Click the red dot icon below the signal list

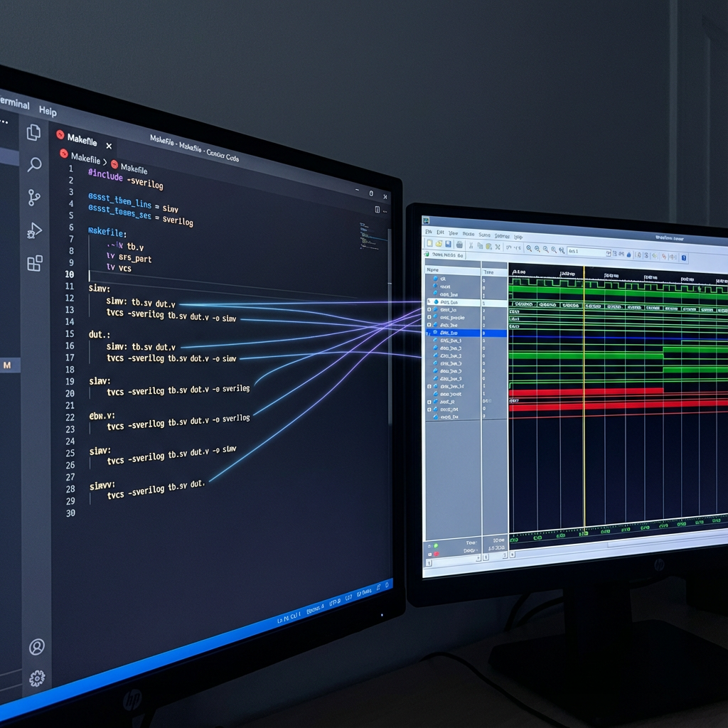pyautogui.click(x=437, y=554)
